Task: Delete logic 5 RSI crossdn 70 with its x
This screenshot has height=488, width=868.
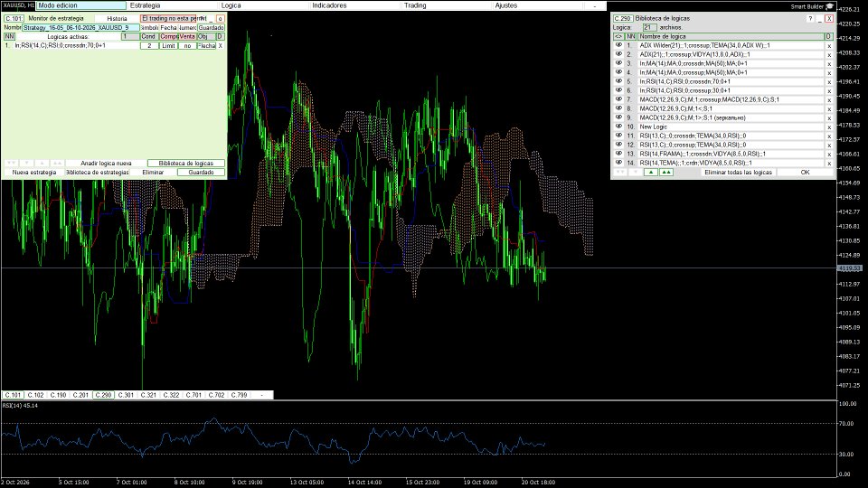Action: click(x=829, y=82)
